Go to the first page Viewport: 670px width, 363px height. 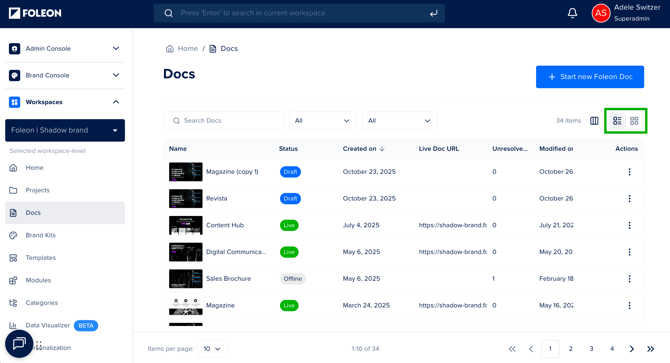click(512, 349)
